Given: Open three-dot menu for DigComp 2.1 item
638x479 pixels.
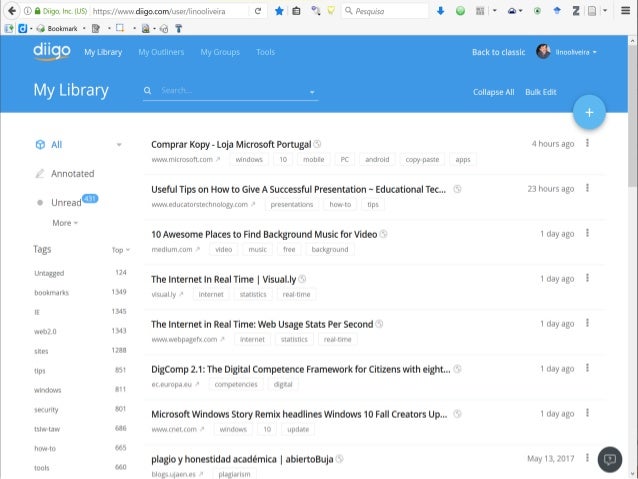Looking at the screenshot, I should pyautogui.click(x=587, y=368).
